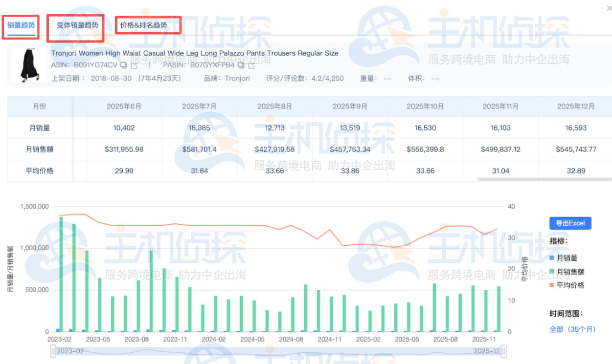Click revenue cell $581,701.4
Viewport: 612px width, 364px height.
200,150
